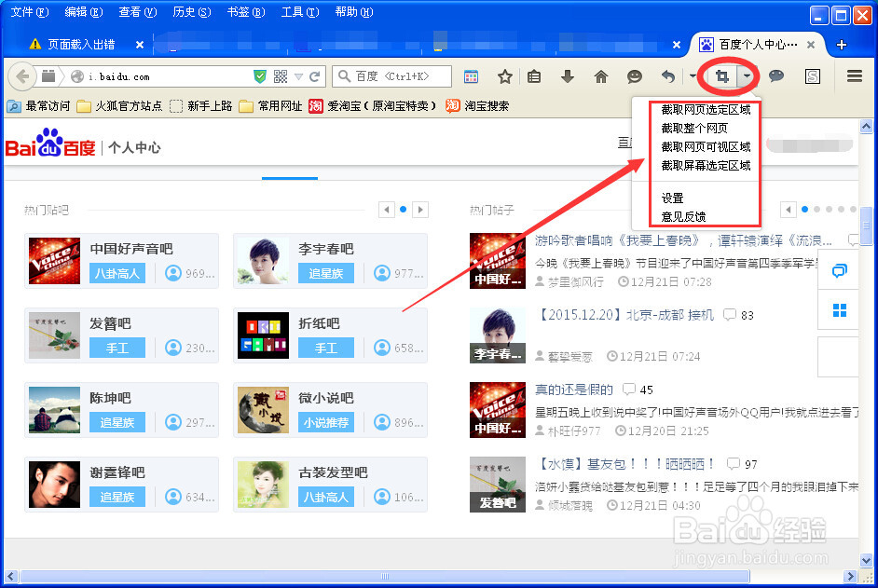Open 李宇春吧 card
Screen dimensions: 878x588
(x=330, y=261)
